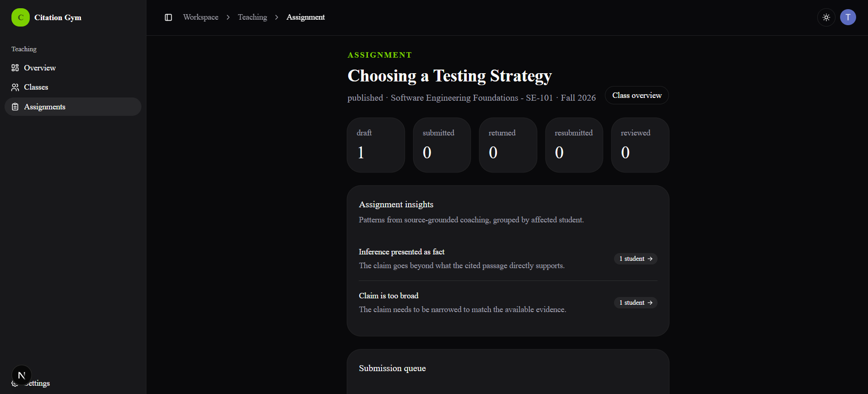Viewport: 868px width, 394px height.
Task: Click the Classes people icon in sidebar
Action: point(15,87)
